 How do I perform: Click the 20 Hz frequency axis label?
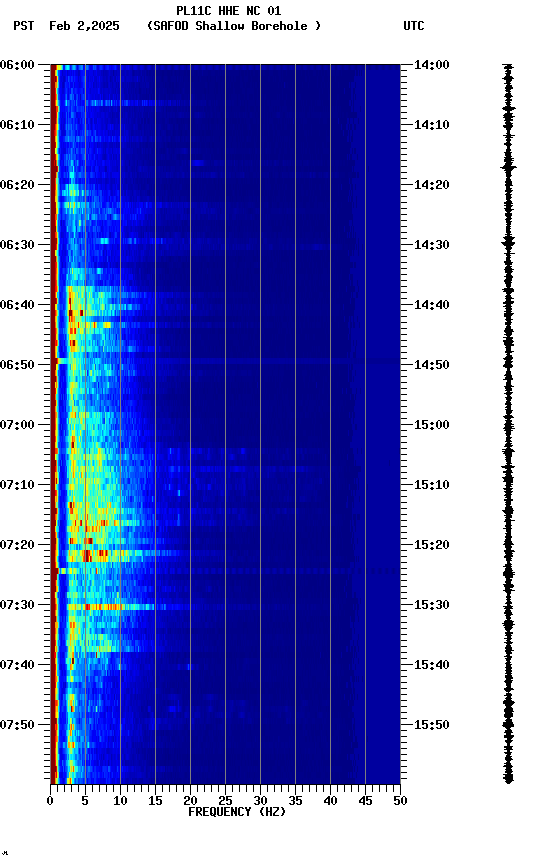pyautogui.click(x=190, y=801)
